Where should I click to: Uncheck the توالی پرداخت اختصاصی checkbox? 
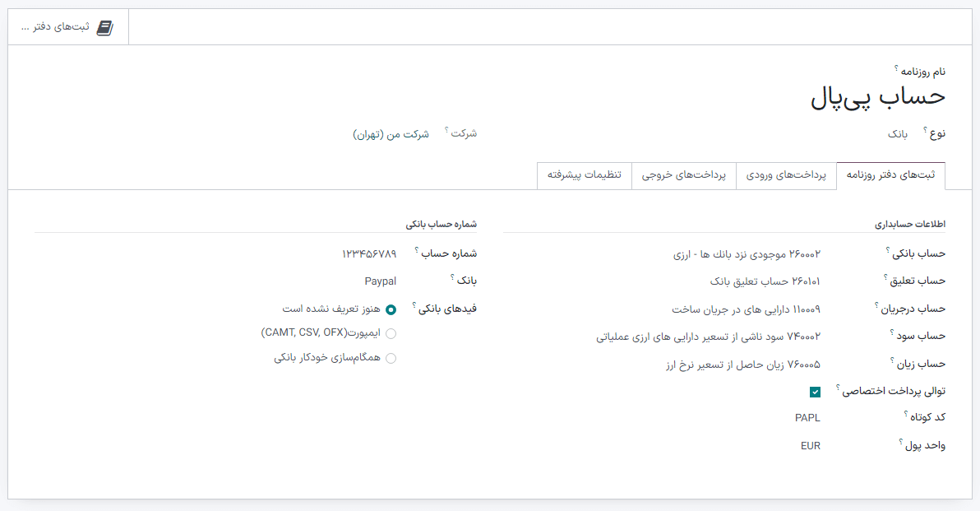point(815,392)
